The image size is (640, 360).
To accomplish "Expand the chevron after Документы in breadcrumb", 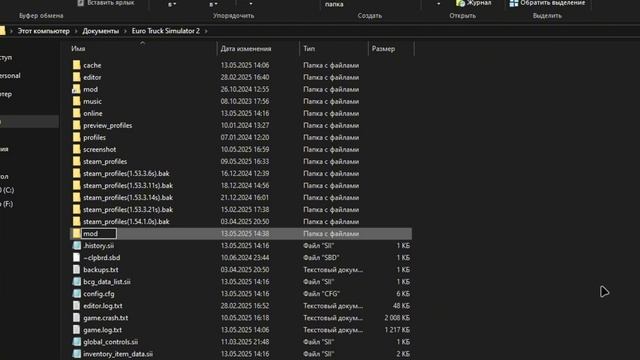I will point(125,31).
